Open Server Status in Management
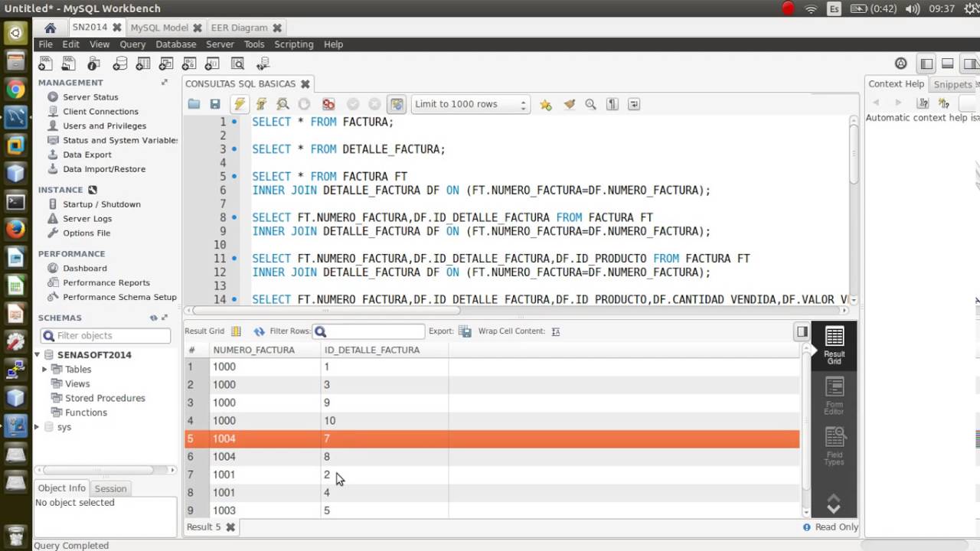 click(x=90, y=97)
